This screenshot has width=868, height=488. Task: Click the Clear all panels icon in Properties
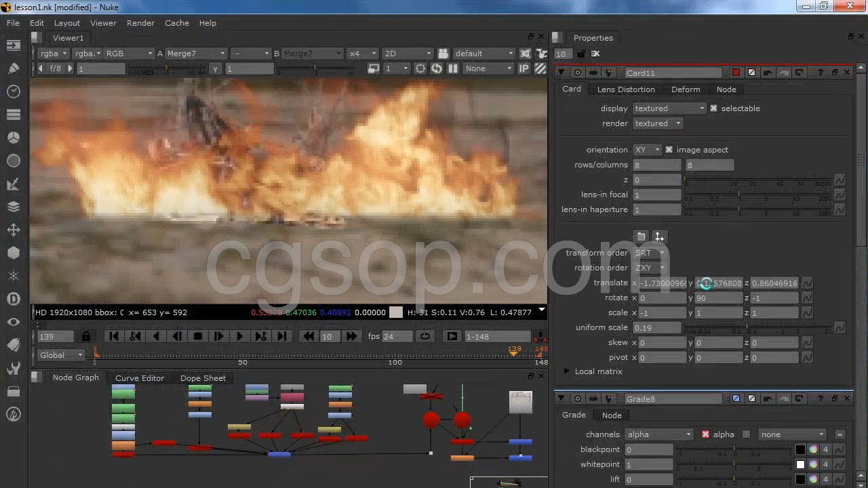595,54
